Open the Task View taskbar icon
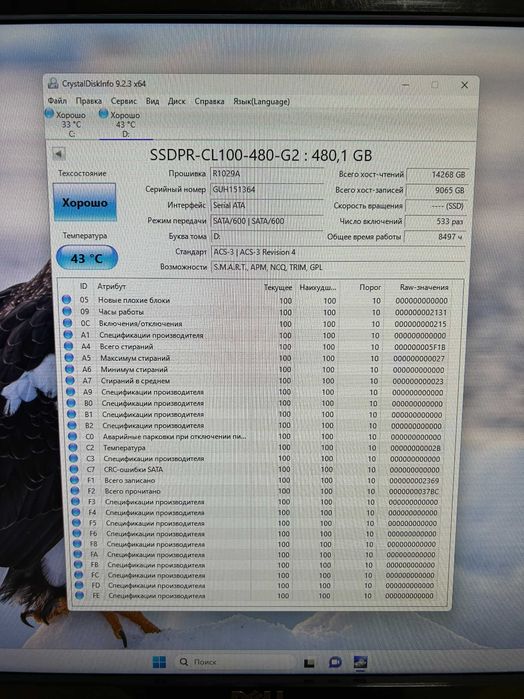The height and width of the screenshot is (699, 524). 309,663
